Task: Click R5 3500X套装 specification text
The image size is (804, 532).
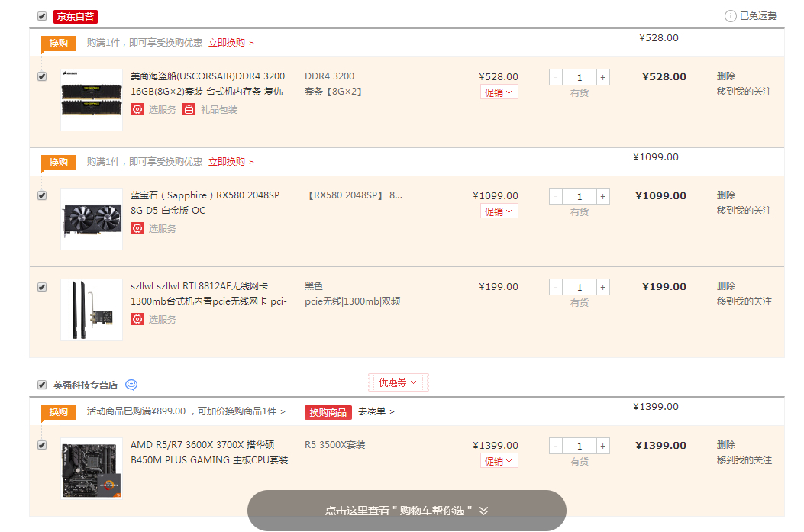Action: 335,444
